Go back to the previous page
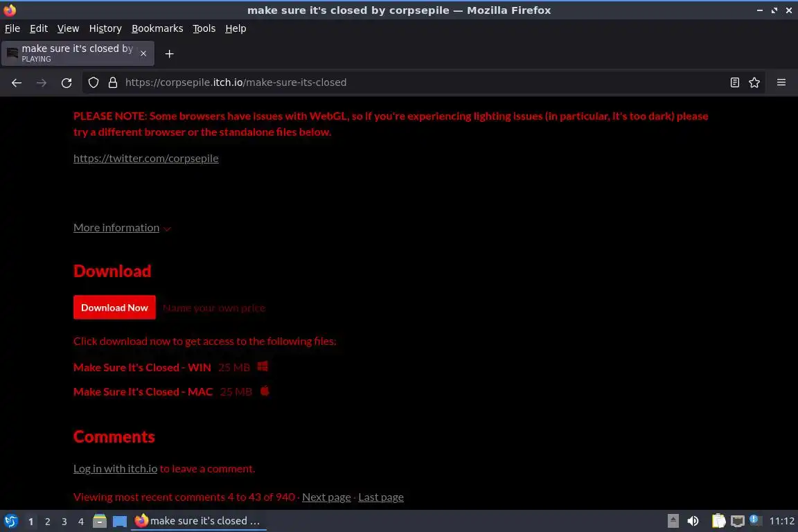 click(x=17, y=82)
